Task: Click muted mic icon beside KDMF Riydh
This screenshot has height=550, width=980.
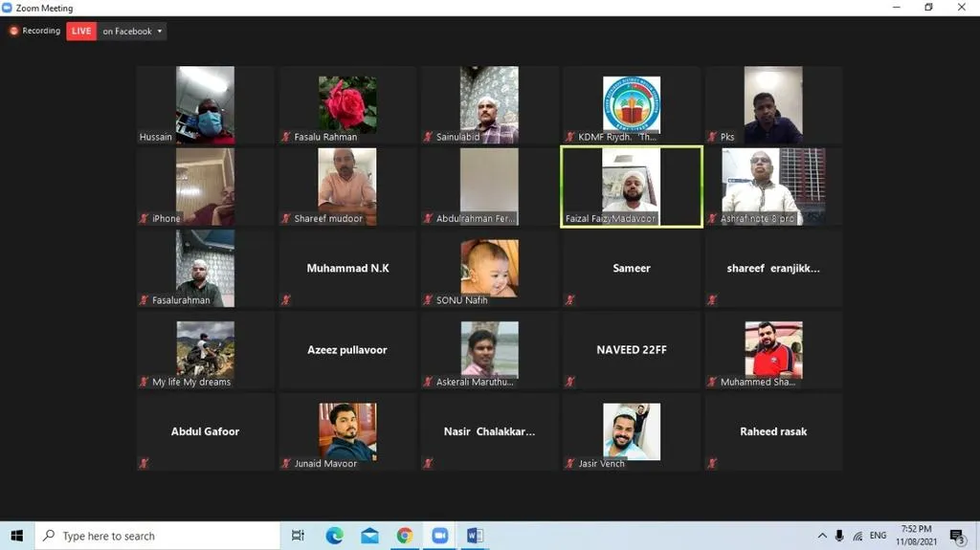Action: 570,137
